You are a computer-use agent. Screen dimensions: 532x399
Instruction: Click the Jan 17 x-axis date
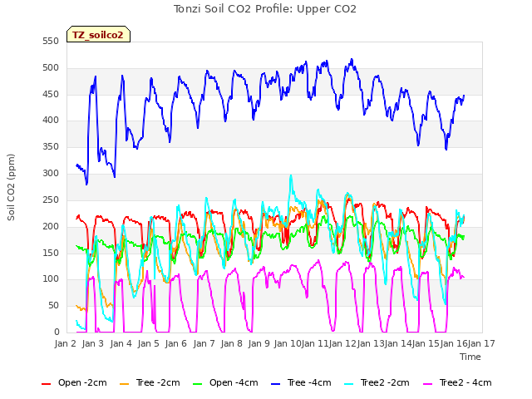tap(481, 343)
